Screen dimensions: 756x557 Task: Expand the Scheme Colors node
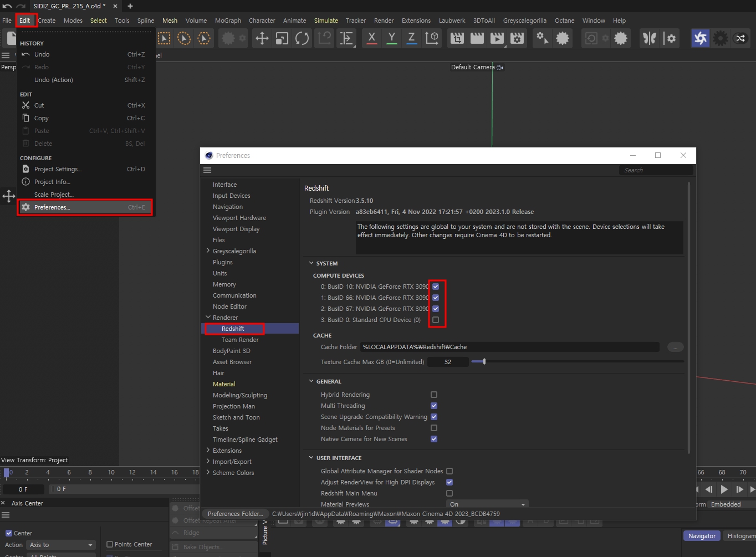click(x=208, y=473)
